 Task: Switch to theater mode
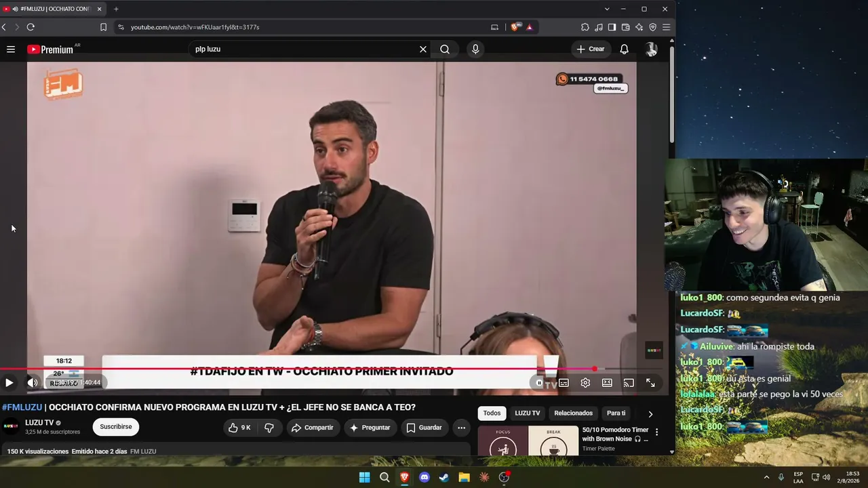(x=607, y=383)
